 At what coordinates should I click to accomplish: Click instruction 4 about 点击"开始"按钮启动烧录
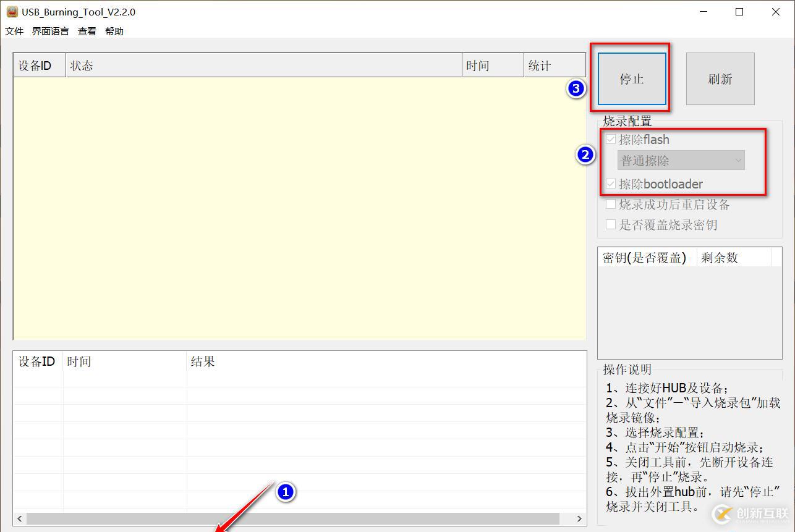(685, 447)
